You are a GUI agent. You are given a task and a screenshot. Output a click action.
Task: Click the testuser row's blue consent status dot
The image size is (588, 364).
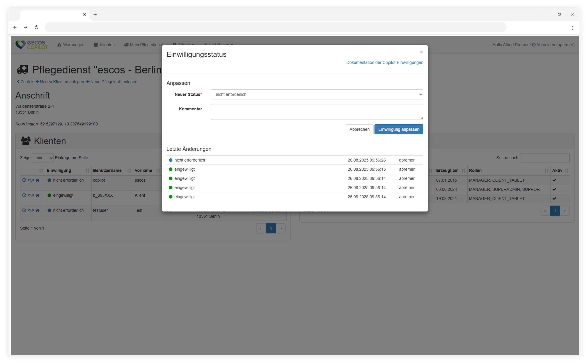click(x=49, y=210)
